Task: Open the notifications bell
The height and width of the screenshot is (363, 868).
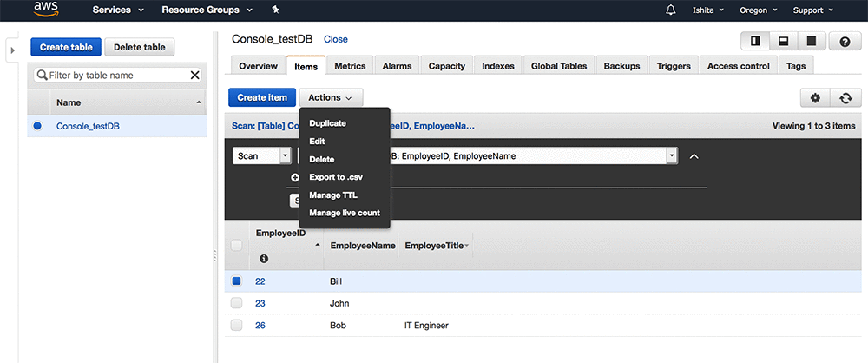Action: (671, 10)
